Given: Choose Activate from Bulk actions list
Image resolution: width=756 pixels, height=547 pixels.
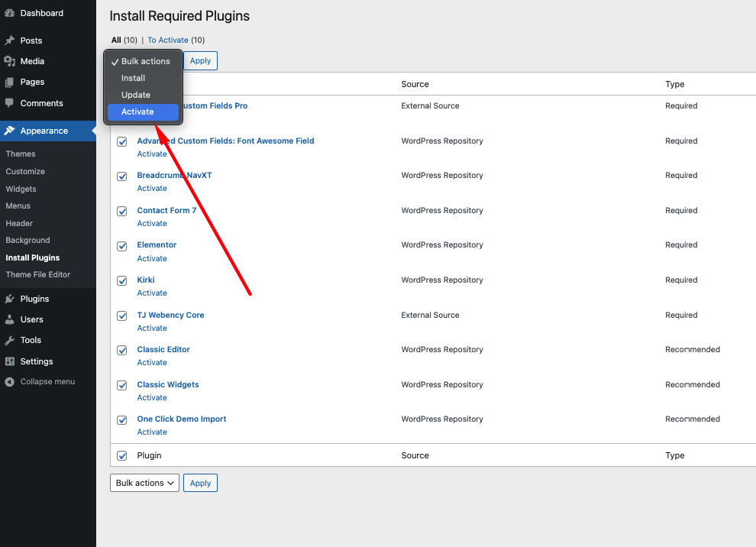Looking at the screenshot, I should (144, 112).
